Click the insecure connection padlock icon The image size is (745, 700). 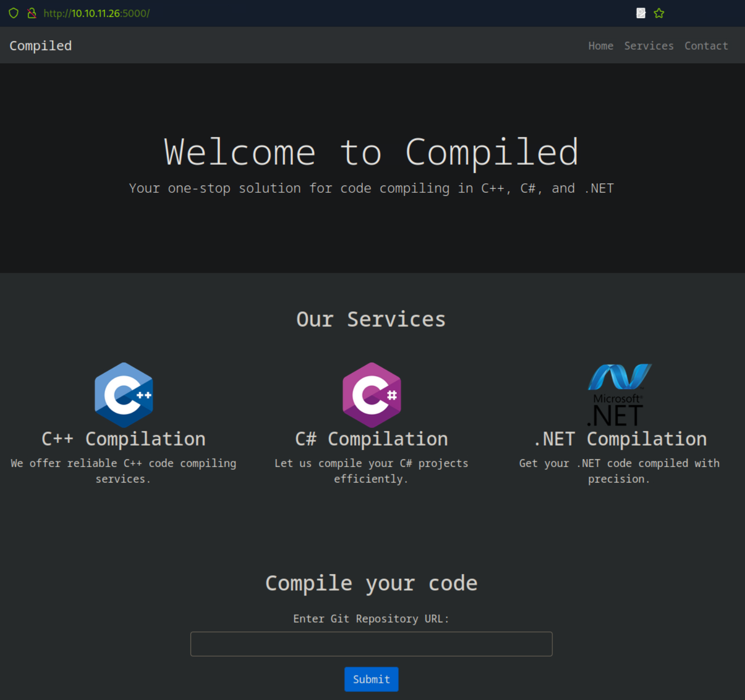32,13
